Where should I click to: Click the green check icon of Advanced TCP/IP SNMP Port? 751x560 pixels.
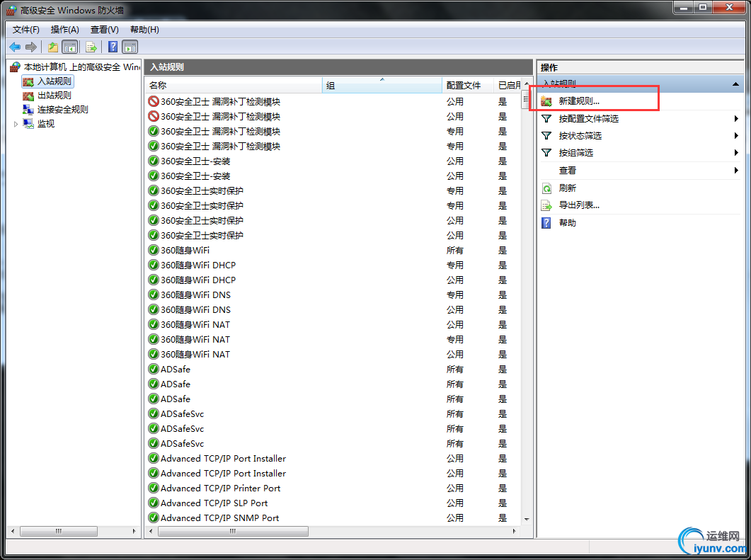(154, 518)
